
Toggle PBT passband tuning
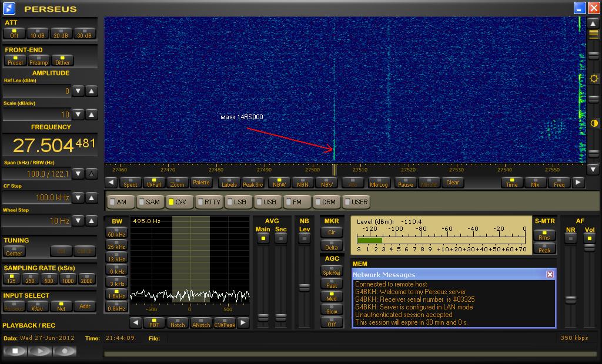click(155, 323)
